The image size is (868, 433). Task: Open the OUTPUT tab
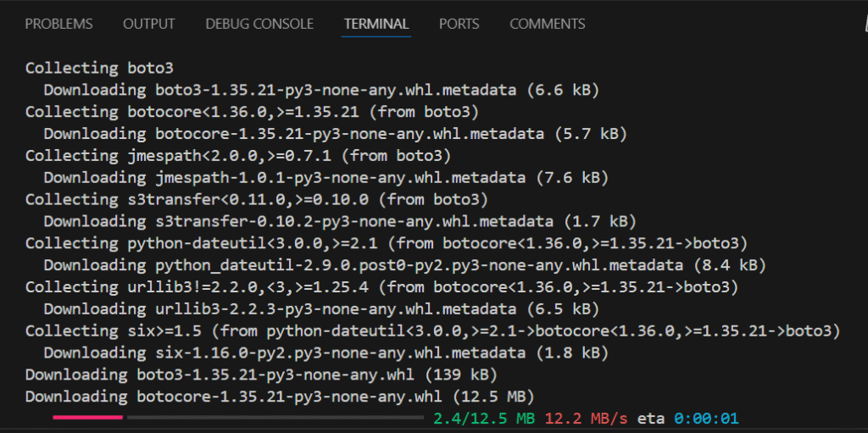tap(149, 25)
